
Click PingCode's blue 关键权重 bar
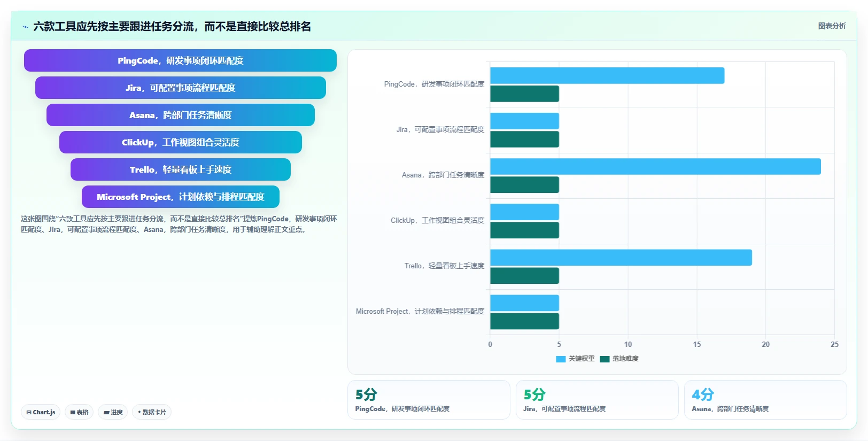point(607,75)
